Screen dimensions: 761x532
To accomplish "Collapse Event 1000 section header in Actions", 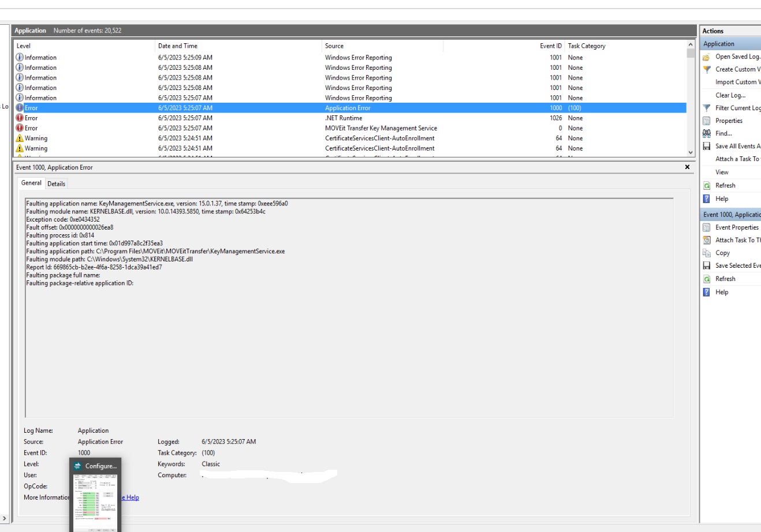I will 730,215.
